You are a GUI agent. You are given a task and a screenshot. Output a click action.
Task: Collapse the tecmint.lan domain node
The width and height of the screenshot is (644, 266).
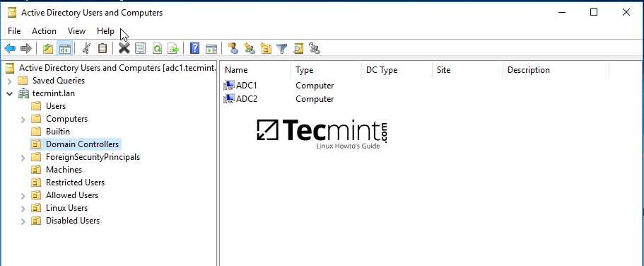10,94
